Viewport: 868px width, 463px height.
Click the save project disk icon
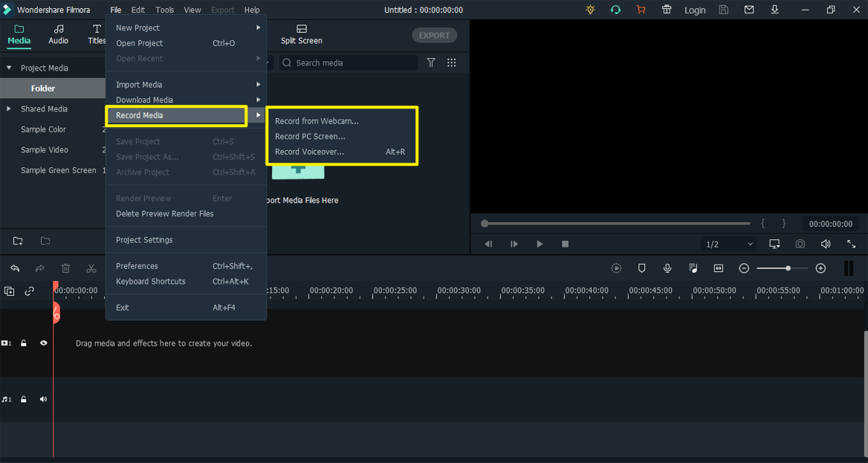[724, 10]
